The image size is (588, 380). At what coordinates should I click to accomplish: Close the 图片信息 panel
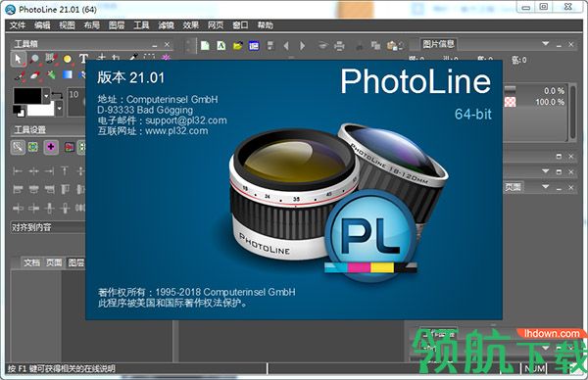[570, 44]
